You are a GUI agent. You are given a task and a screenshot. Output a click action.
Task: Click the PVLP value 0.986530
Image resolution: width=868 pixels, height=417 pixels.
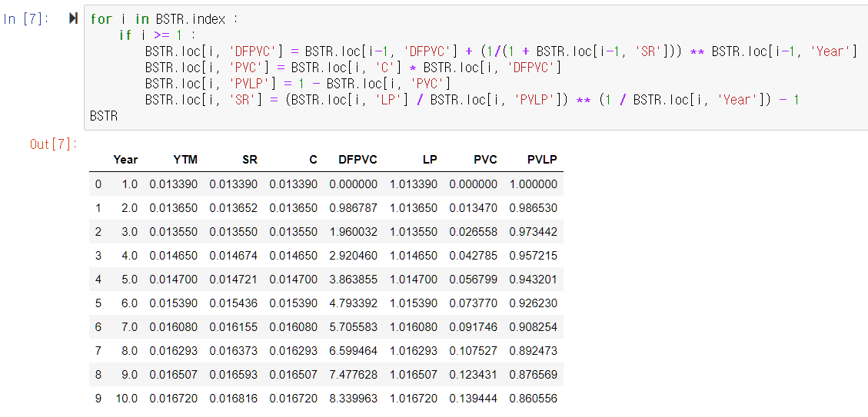(x=533, y=208)
